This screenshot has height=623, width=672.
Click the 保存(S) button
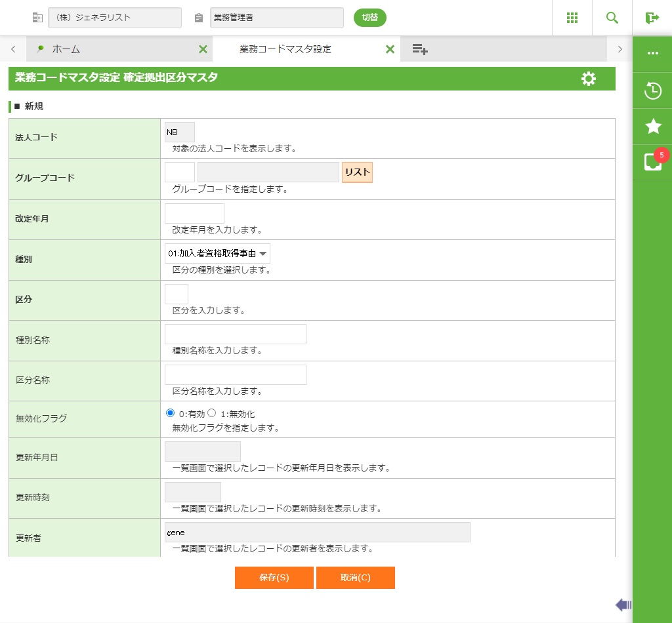(274, 578)
